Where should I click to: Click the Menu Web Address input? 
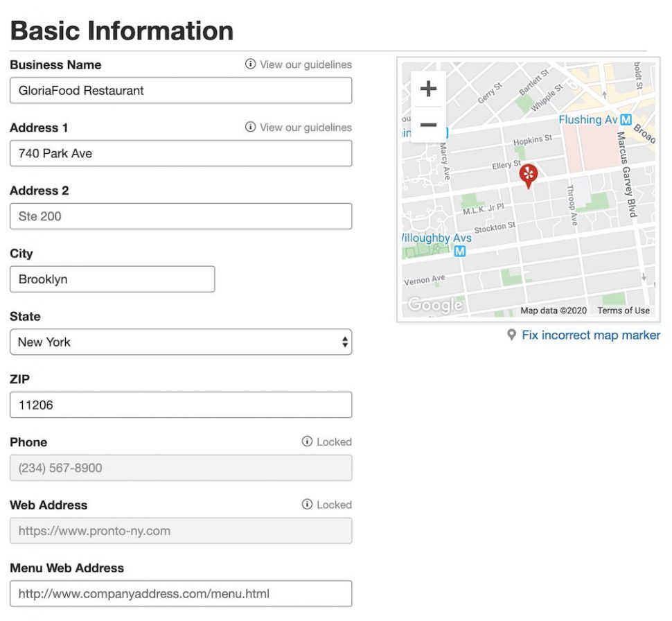181,593
